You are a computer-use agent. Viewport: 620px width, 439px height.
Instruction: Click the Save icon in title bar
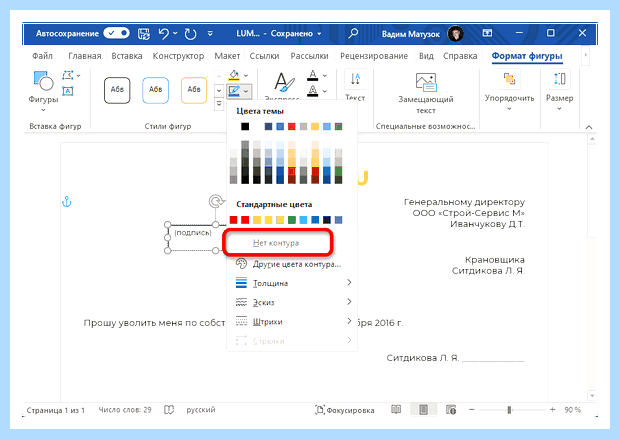point(144,34)
